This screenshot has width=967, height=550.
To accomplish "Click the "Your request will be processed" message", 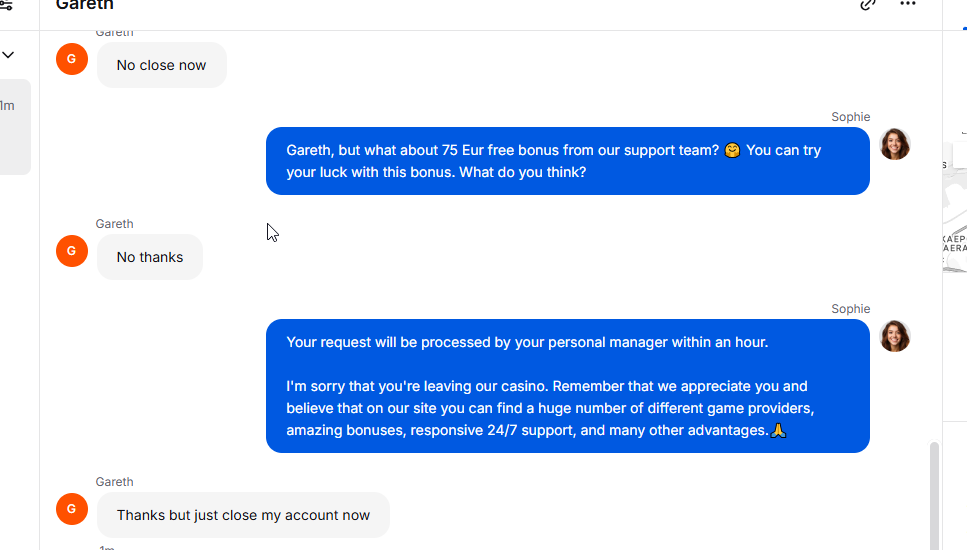I will pyautogui.click(x=568, y=386).
